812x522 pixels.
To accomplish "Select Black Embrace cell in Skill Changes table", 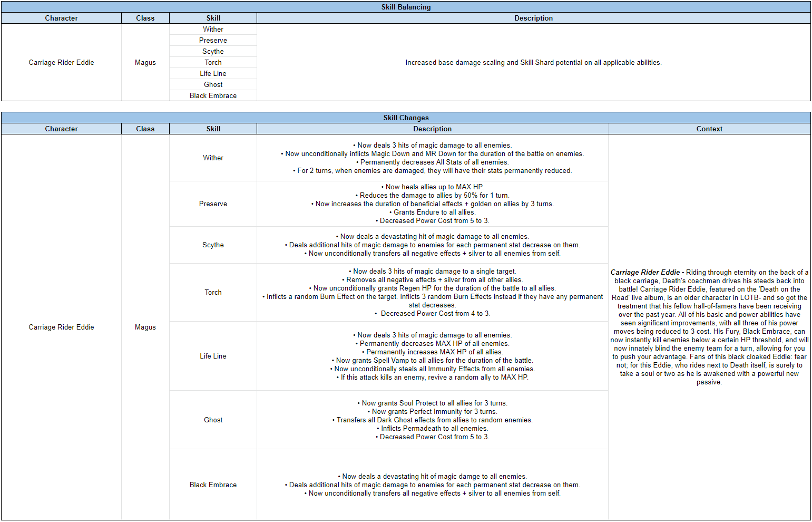I will click(213, 485).
